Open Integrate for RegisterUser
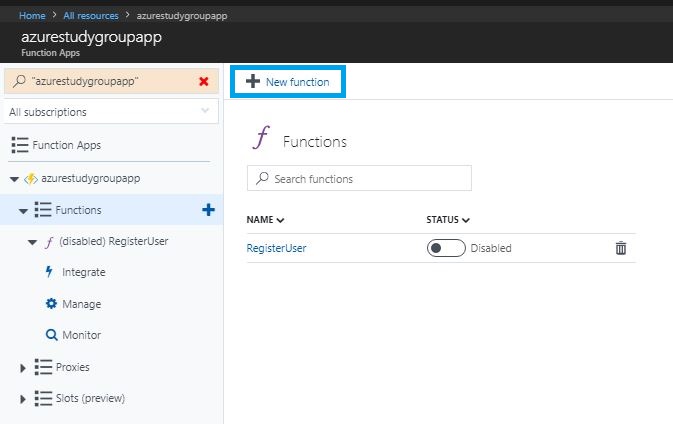 (x=84, y=272)
